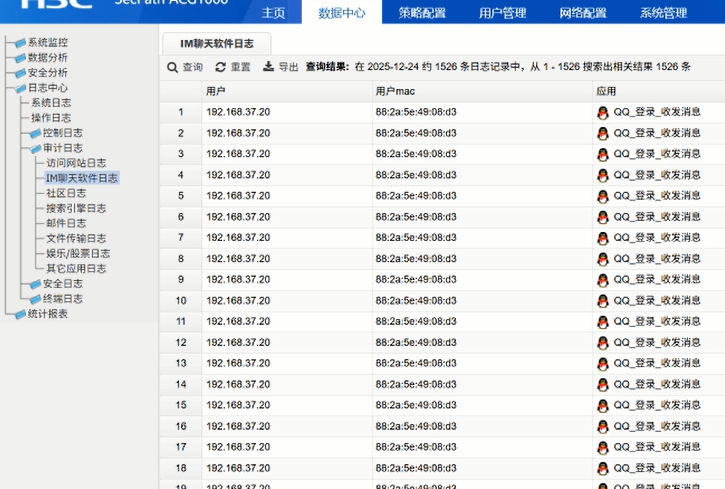Select the IM聊天软件日志 content tab

coord(216,44)
